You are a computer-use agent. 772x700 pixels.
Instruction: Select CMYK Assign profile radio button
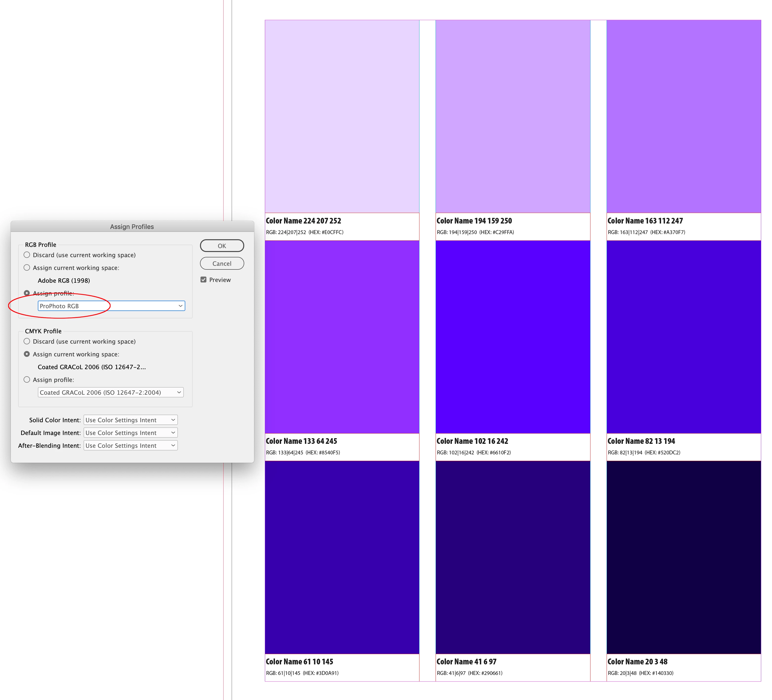(x=27, y=380)
